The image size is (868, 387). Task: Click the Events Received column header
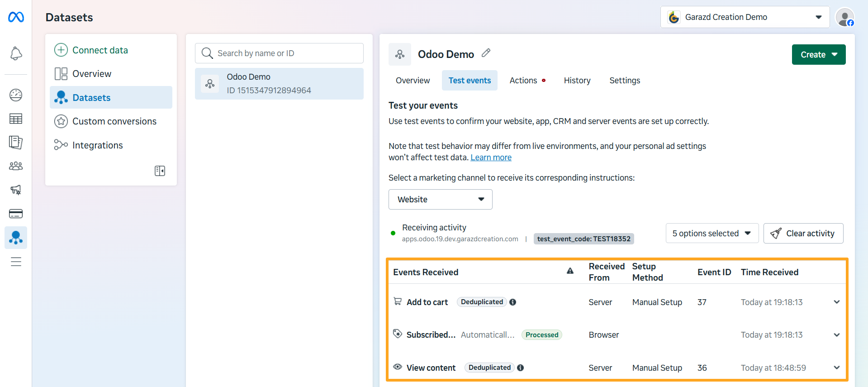pos(426,272)
